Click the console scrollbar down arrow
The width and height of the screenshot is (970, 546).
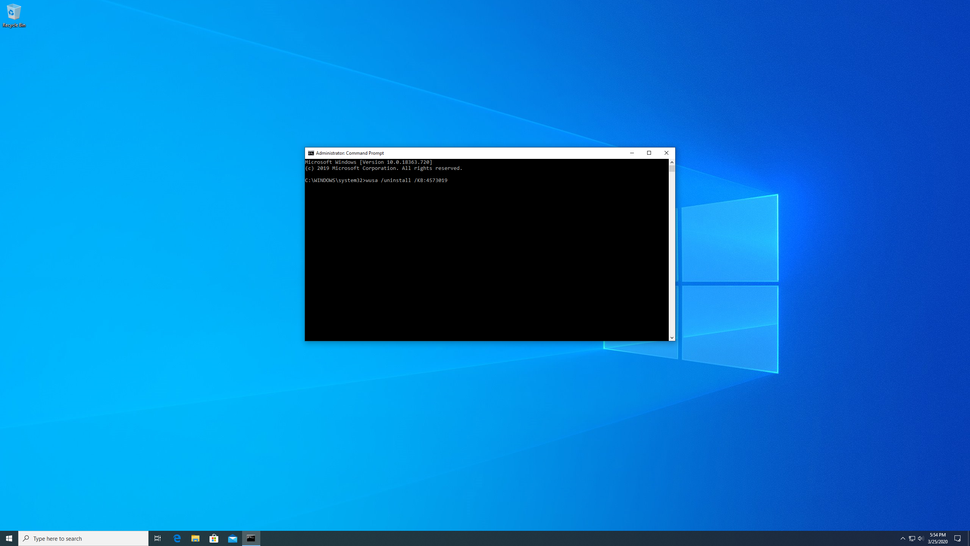[672, 338]
